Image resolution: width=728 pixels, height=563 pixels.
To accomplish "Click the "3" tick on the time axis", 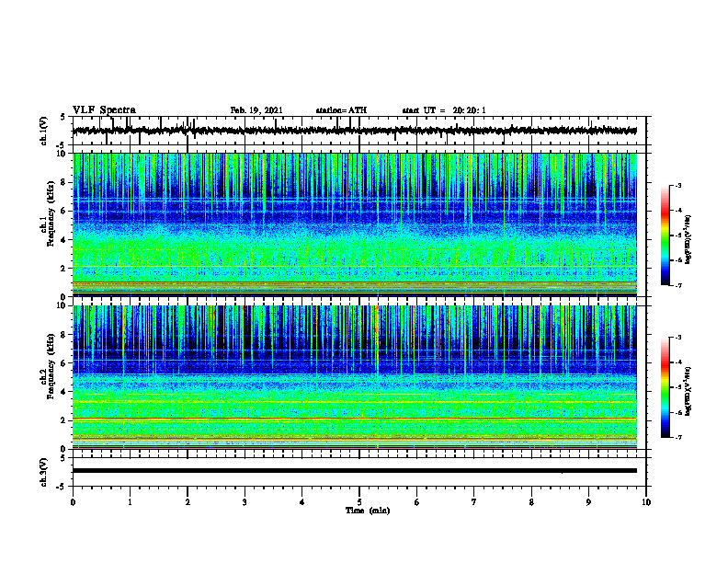I will pyautogui.click(x=245, y=502).
